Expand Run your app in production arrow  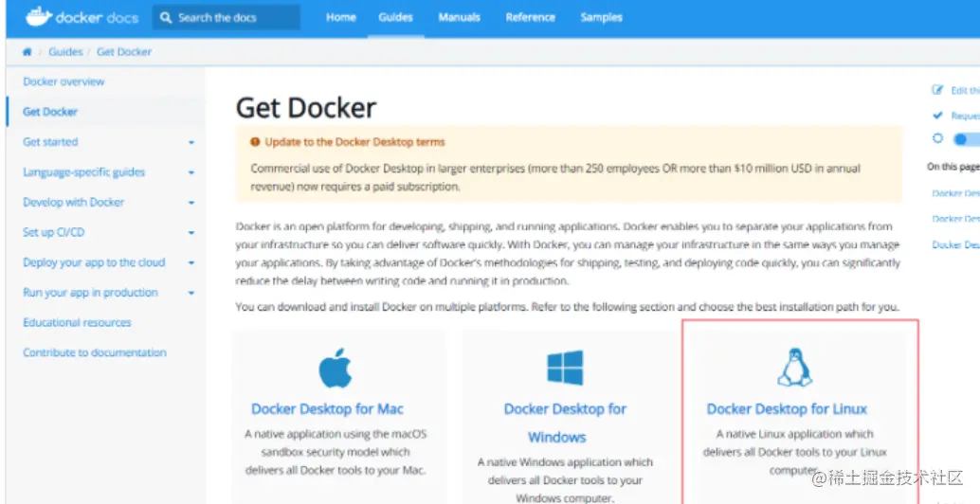pyautogui.click(x=191, y=293)
